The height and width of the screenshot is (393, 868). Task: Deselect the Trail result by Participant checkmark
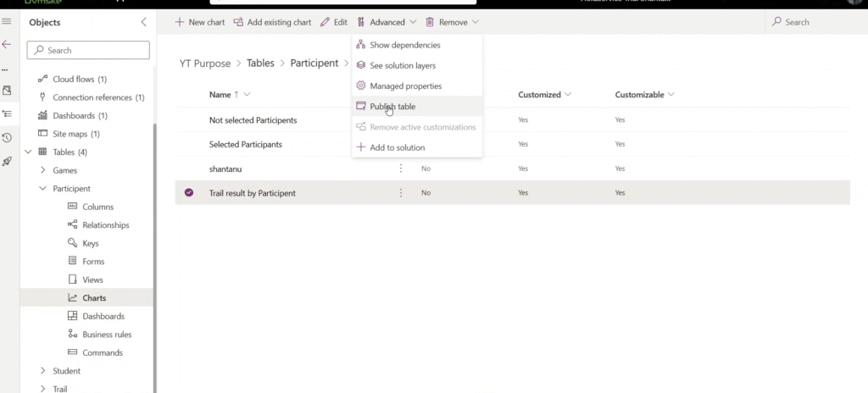[x=189, y=193]
